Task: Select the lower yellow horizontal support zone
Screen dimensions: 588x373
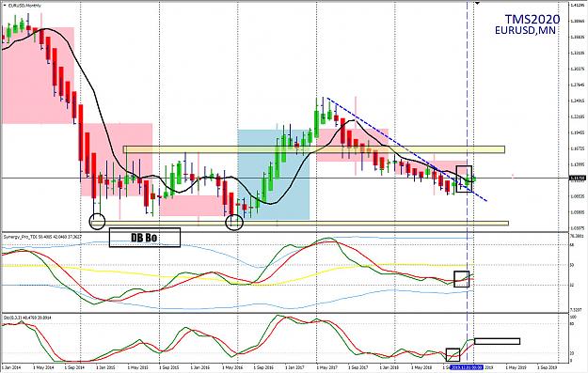Action: 300,224
